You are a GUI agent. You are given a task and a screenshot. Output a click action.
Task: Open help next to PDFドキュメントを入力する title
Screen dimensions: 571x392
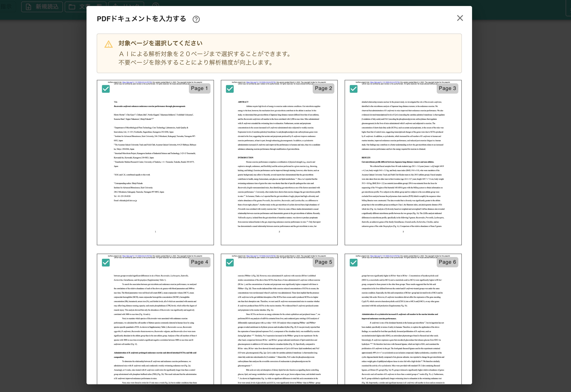pos(196,19)
